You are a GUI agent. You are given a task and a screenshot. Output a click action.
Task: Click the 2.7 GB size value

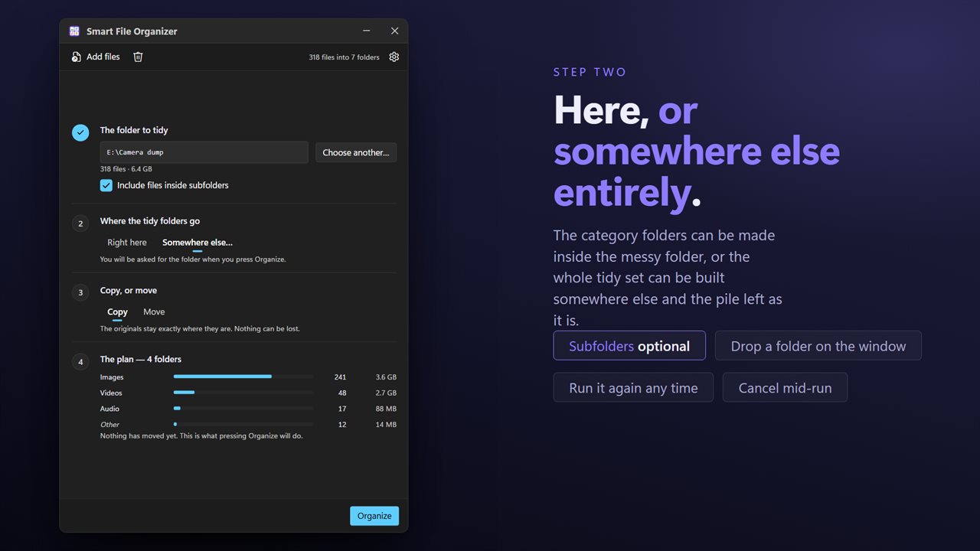tap(386, 393)
